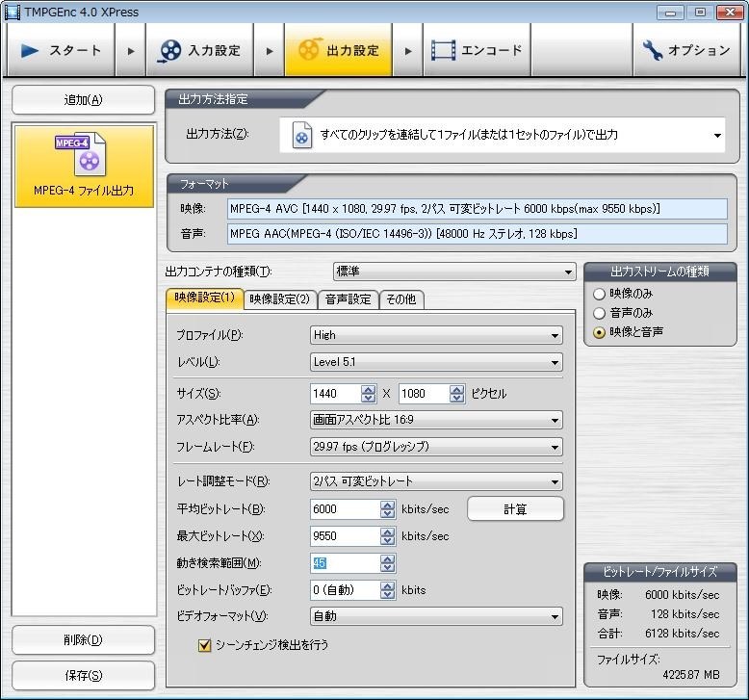The height and width of the screenshot is (700, 749).
Task: Click the ファイルサイズ value 4225.87 MB
Action: tap(690, 675)
